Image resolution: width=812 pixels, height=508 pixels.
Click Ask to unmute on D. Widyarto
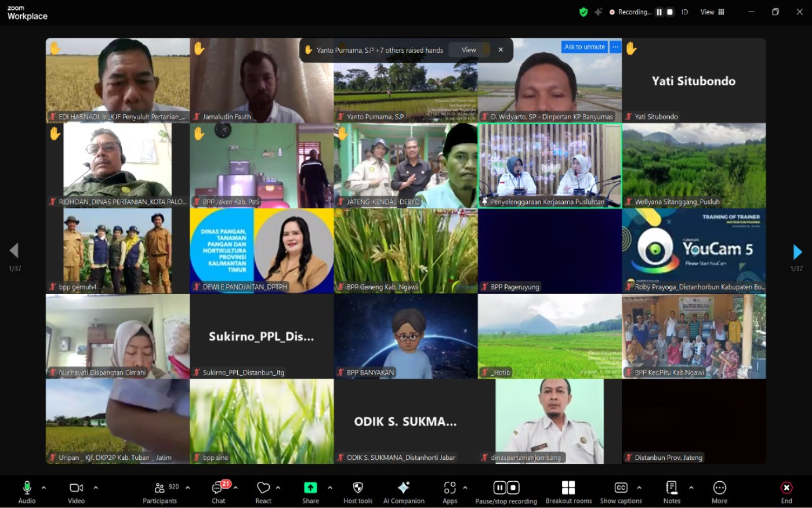[x=585, y=47]
